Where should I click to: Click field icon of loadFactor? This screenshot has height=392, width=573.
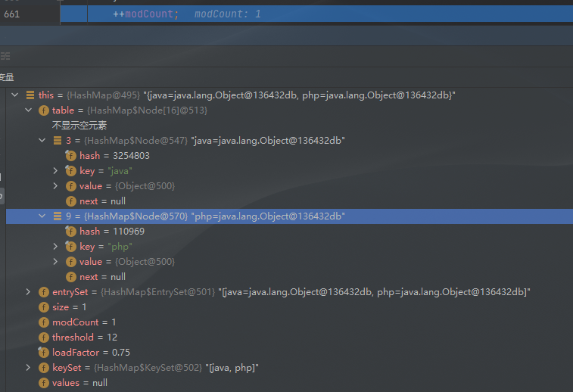point(43,352)
